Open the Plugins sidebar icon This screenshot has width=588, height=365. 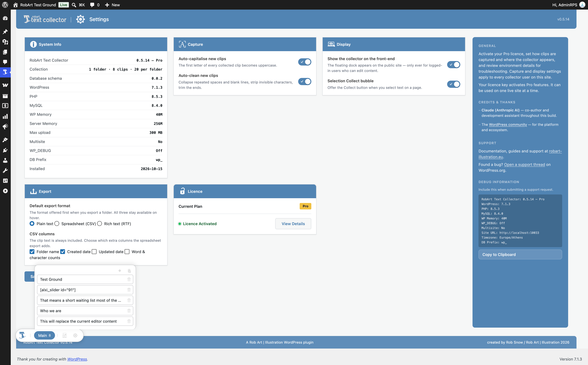[5, 150]
